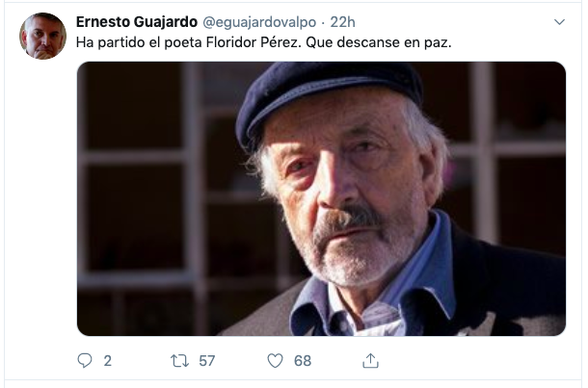Open the share tweet upload icon
Screen dimensions: 588x388
(x=370, y=361)
